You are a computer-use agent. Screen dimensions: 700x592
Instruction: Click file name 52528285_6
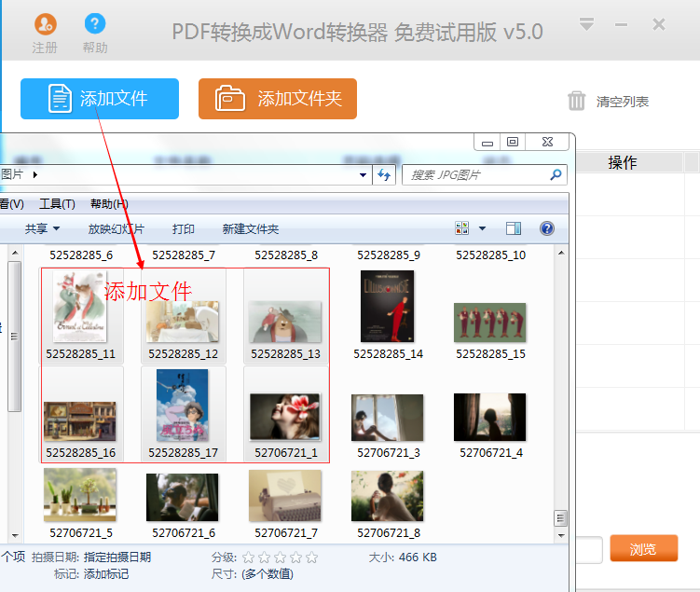click(81, 255)
